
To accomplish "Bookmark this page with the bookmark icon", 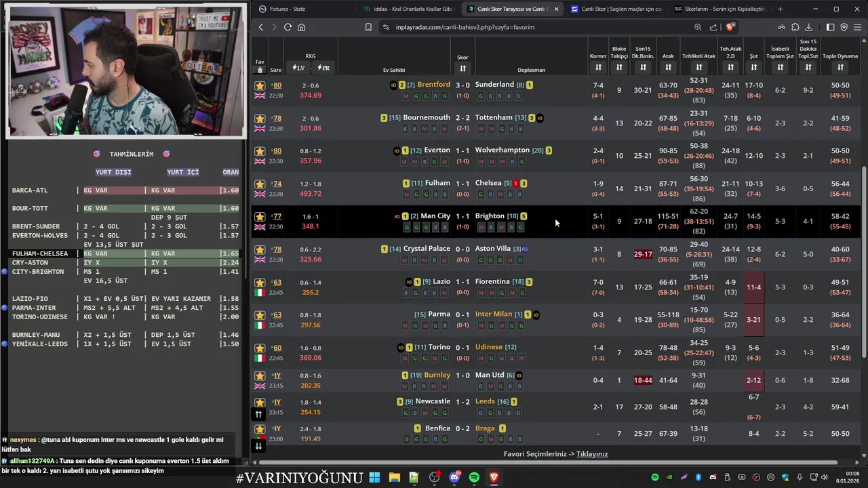I will pos(368,27).
